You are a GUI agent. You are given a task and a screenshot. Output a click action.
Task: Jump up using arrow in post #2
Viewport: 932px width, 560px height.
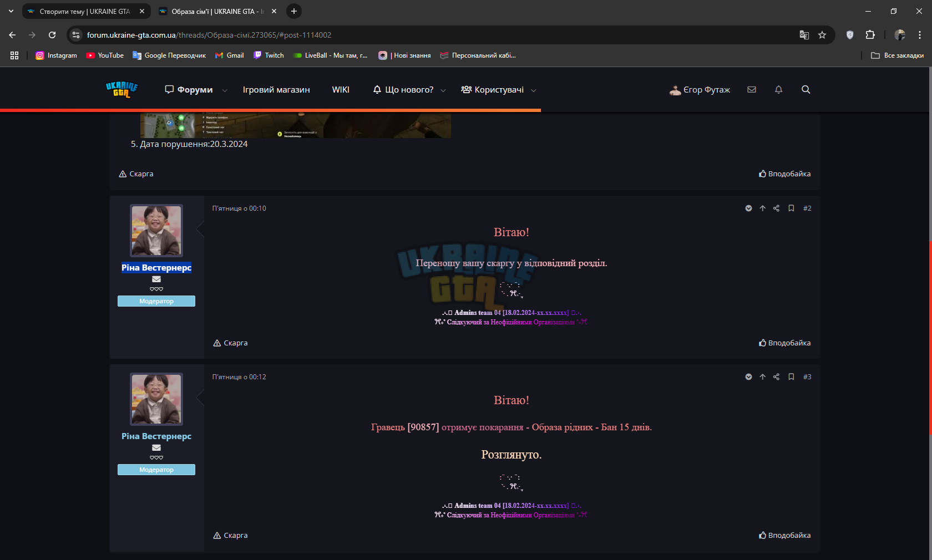click(x=763, y=208)
